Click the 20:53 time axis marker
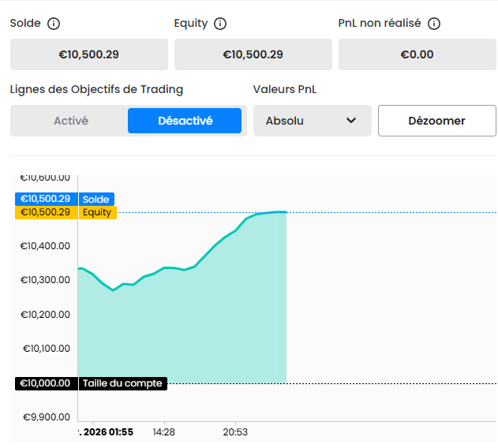The image size is (498, 448). pyautogui.click(x=235, y=431)
